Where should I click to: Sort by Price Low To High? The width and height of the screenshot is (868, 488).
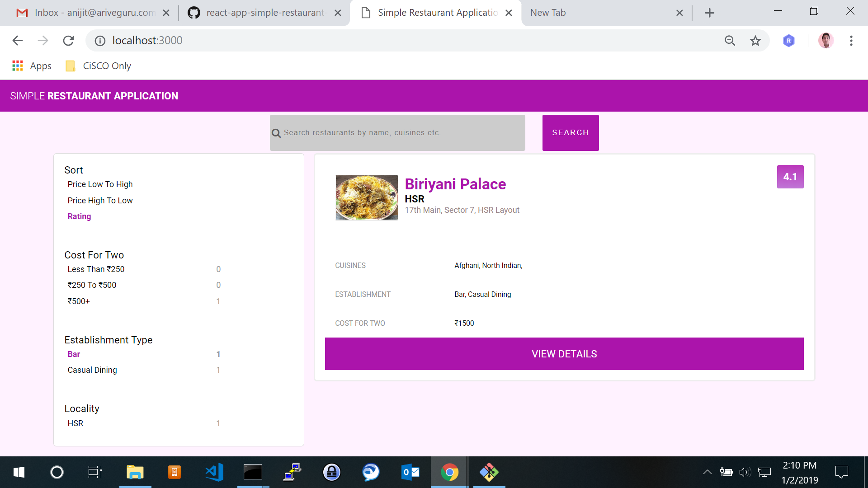point(100,184)
